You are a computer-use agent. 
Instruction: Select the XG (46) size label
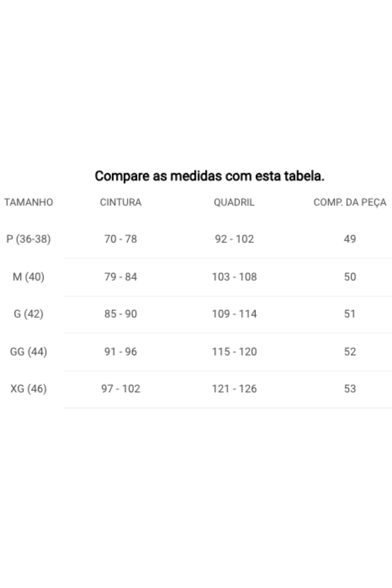pyautogui.click(x=28, y=389)
